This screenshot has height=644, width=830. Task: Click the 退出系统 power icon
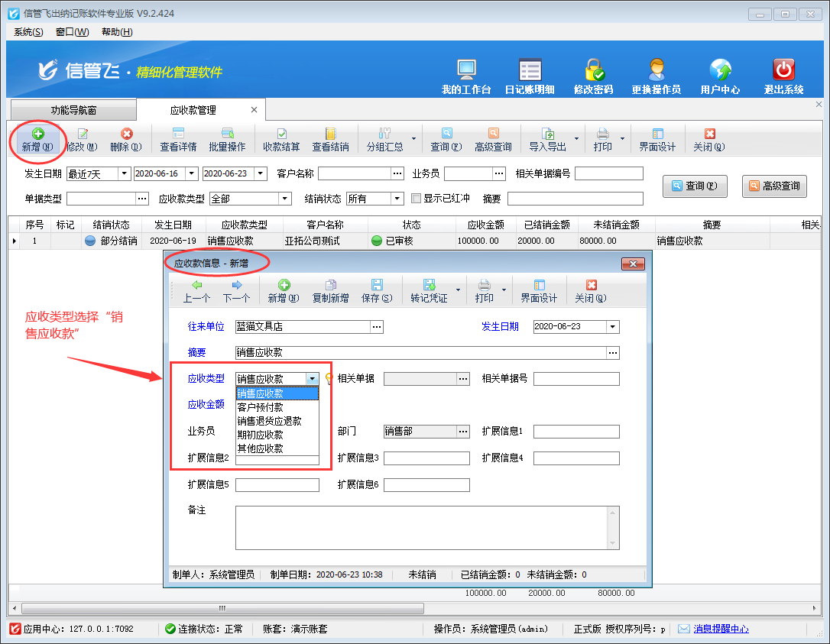pyautogui.click(x=783, y=76)
